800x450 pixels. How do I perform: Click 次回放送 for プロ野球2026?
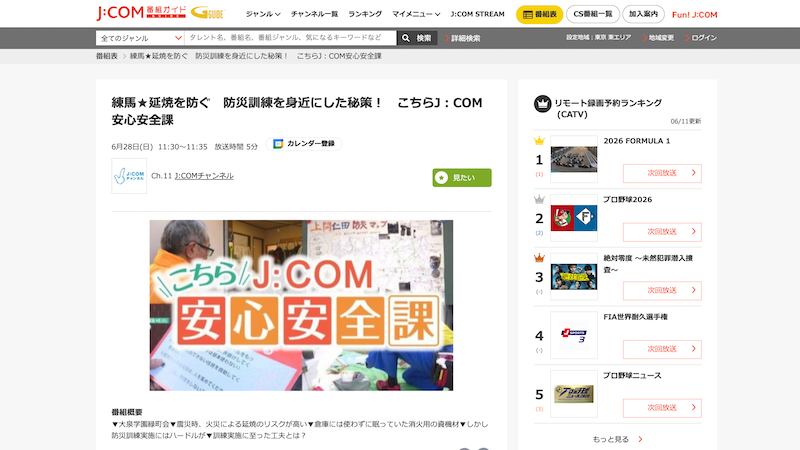pyautogui.click(x=662, y=232)
